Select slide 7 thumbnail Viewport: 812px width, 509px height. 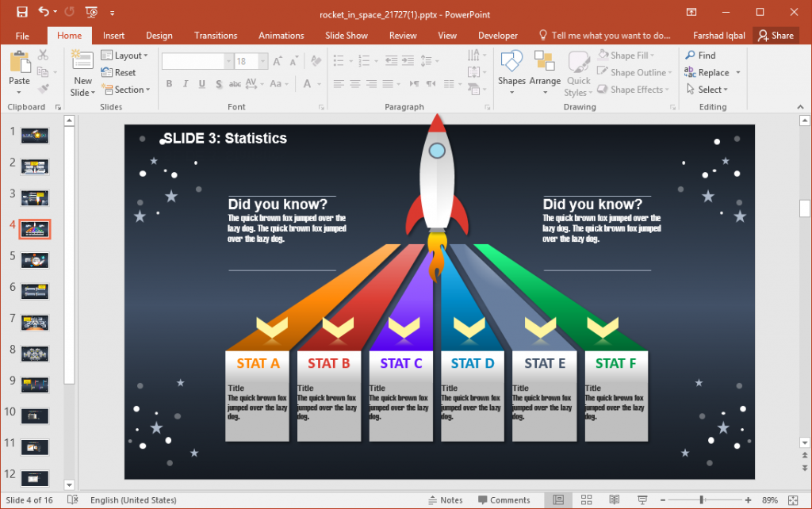[35, 323]
